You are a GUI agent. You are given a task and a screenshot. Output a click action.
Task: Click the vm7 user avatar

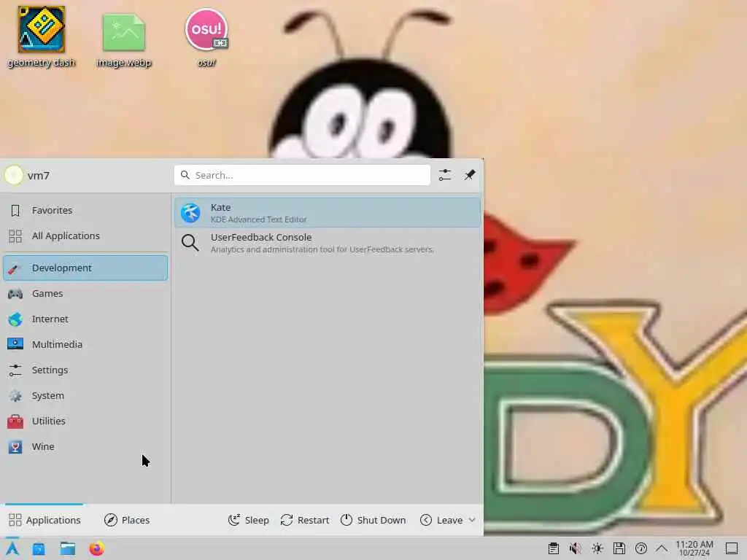coord(14,175)
